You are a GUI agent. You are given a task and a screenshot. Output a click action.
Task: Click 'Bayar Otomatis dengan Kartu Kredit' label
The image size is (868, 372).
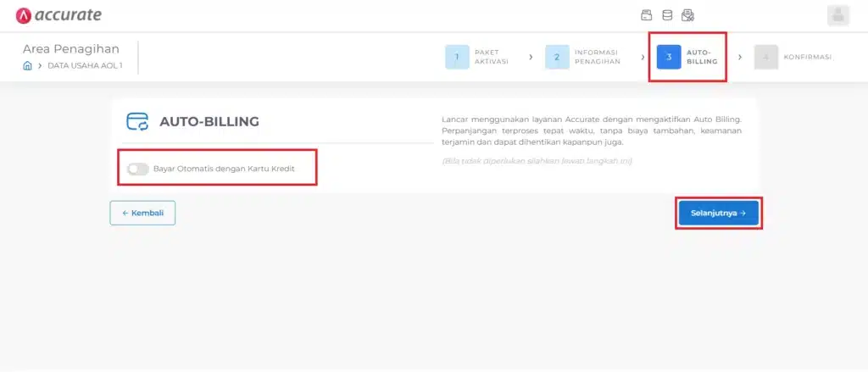pyautogui.click(x=224, y=169)
